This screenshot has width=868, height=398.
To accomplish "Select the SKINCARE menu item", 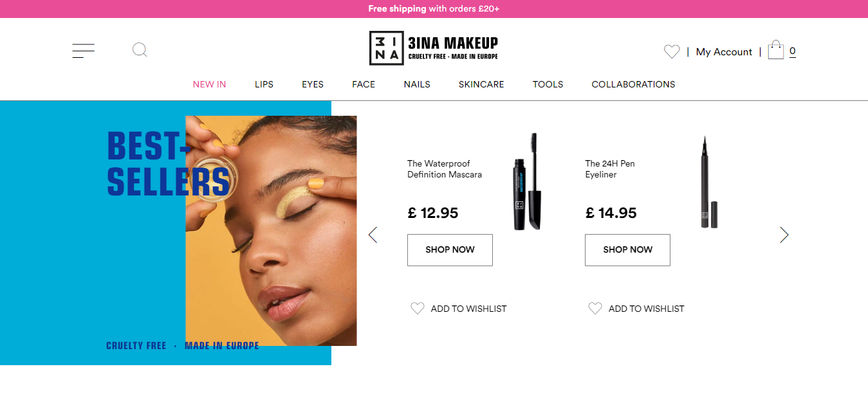I will 481,84.
